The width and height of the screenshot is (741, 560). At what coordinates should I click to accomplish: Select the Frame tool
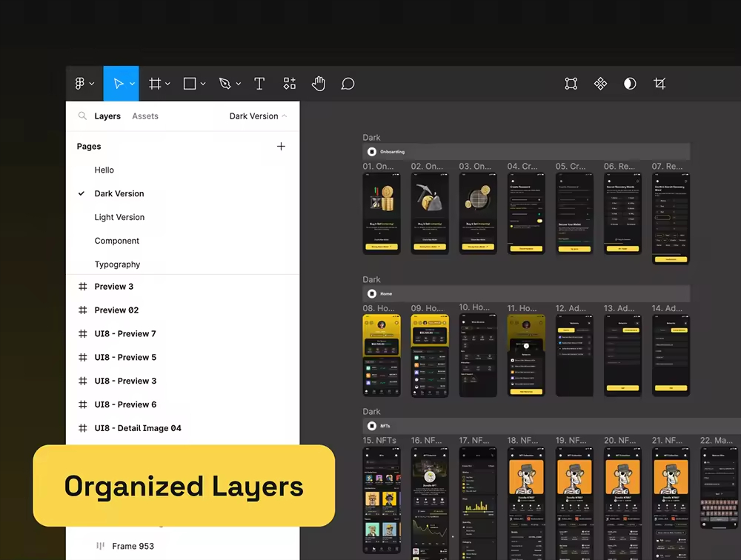(x=155, y=84)
